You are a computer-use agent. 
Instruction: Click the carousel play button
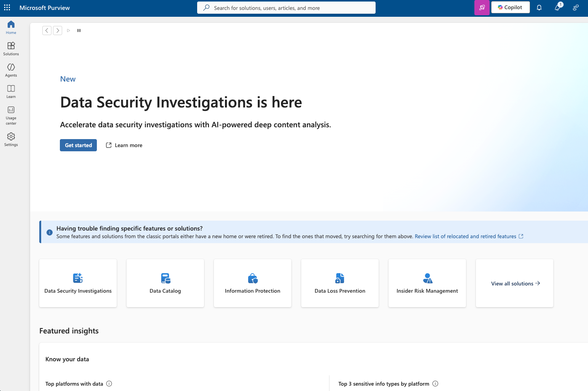(x=69, y=30)
